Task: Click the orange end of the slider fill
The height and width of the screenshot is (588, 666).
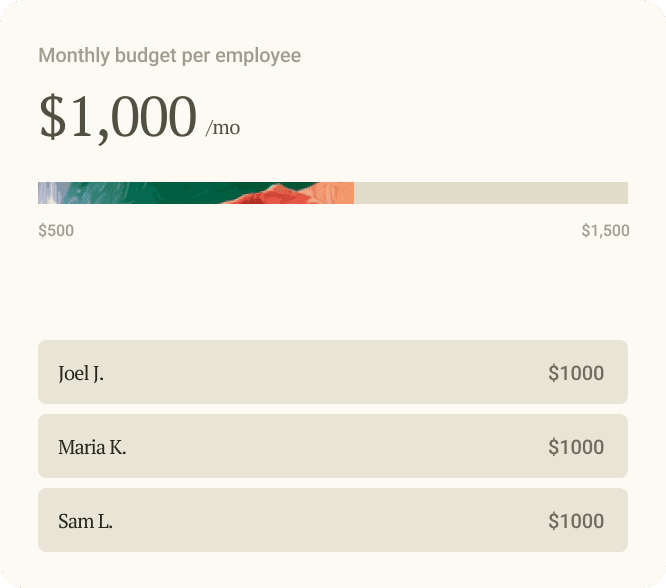Action: [338, 193]
